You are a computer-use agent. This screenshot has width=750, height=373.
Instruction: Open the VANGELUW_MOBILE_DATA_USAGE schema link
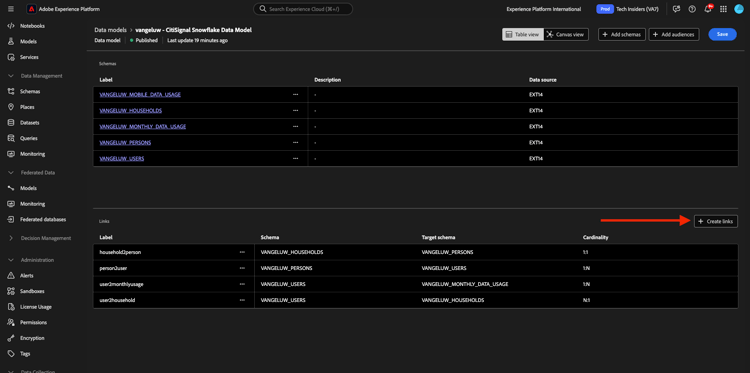tap(140, 95)
